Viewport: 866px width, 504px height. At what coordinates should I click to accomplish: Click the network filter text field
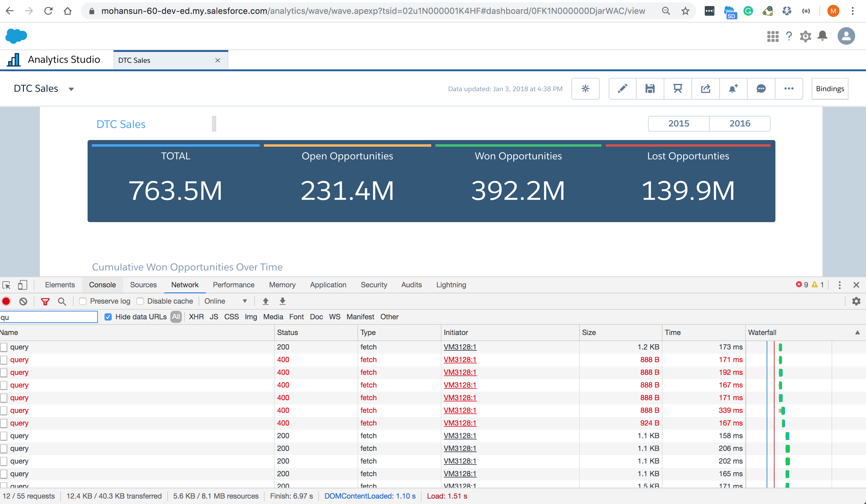(49, 317)
